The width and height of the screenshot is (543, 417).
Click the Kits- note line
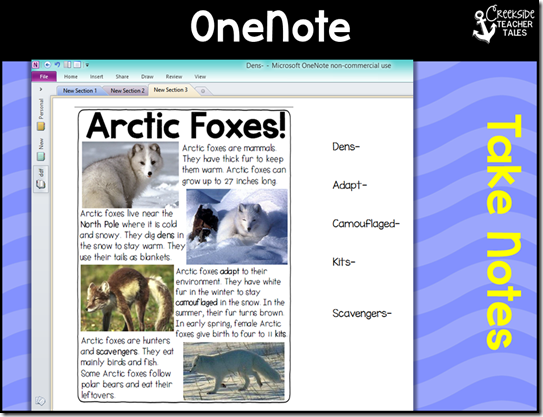coord(344,262)
